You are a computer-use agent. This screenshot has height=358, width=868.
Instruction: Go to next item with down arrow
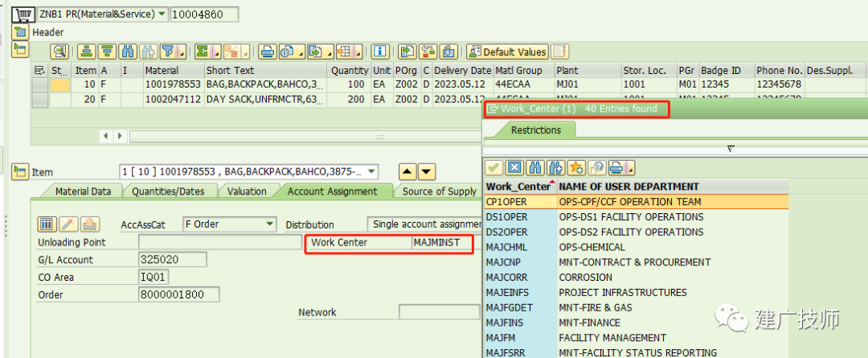coord(427,172)
